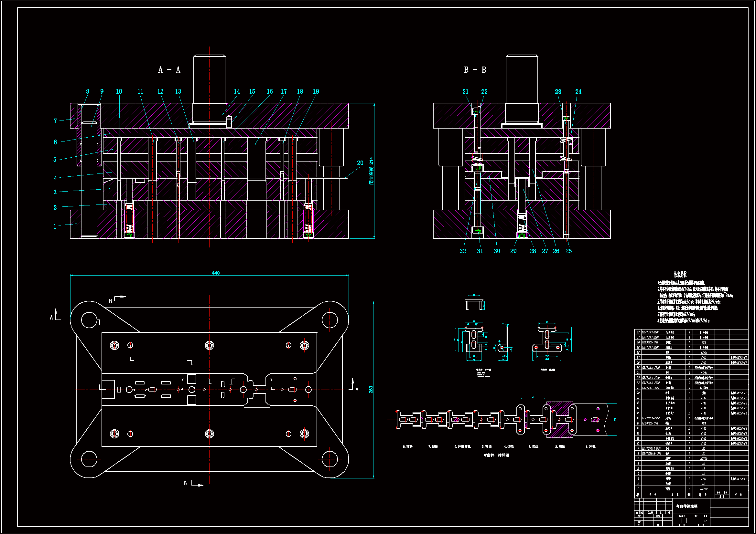756x534 pixels.
Task: Click the '1.冲孔' station label
Action: (590, 446)
